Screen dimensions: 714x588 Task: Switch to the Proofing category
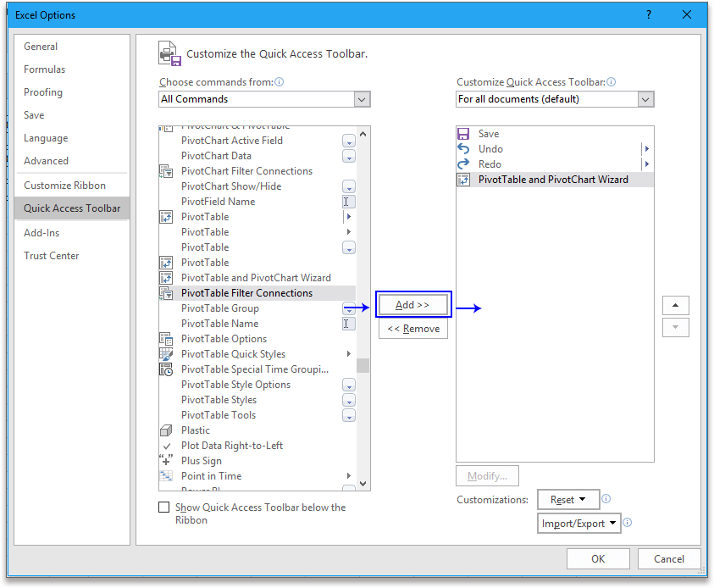tap(71, 92)
